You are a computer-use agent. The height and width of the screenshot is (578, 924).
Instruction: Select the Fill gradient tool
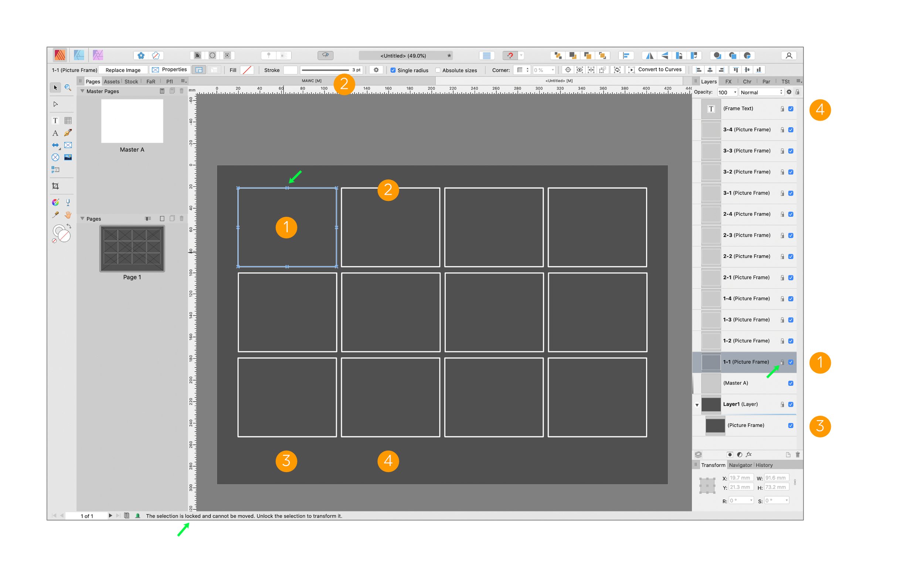click(55, 202)
